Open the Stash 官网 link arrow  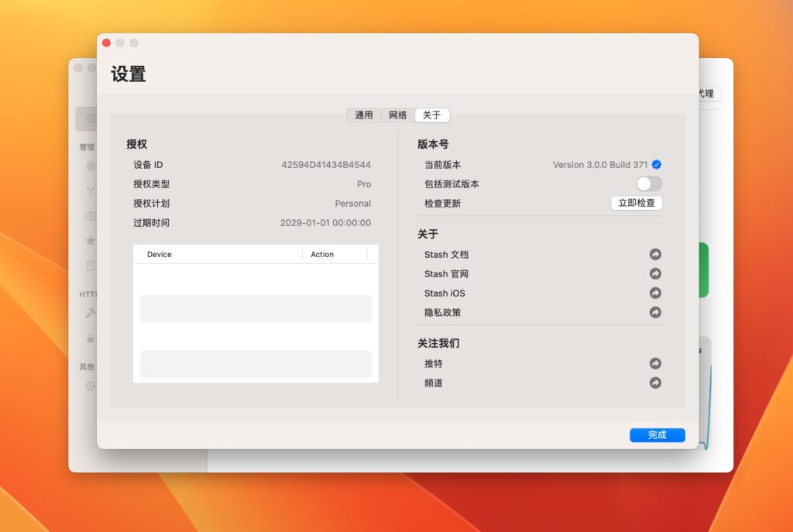pos(655,273)
